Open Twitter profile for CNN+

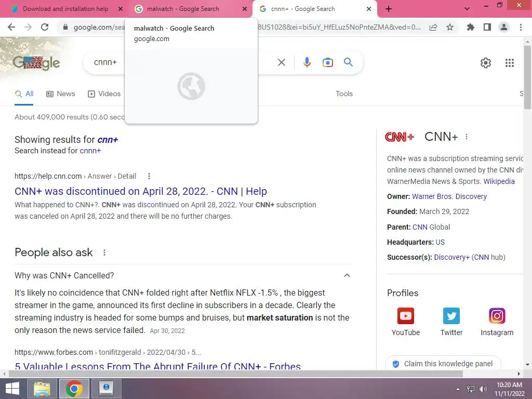[451, 322]
